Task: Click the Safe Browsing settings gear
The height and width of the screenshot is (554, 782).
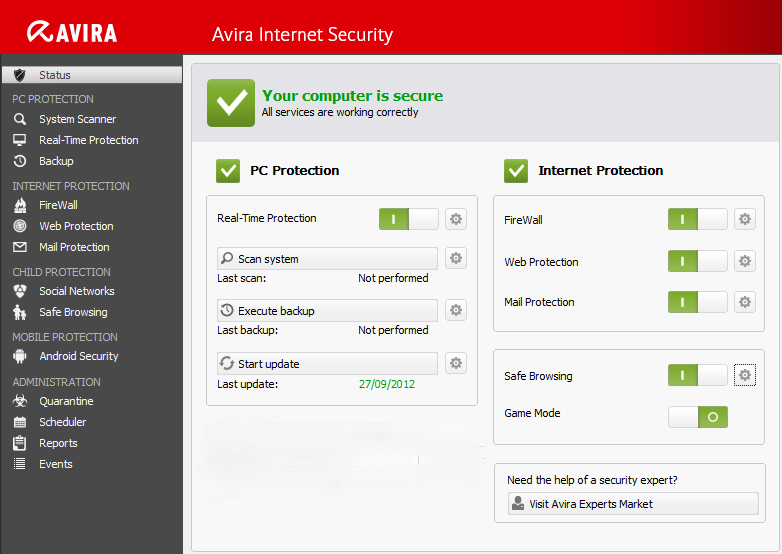Action: [x=745, y=376]
